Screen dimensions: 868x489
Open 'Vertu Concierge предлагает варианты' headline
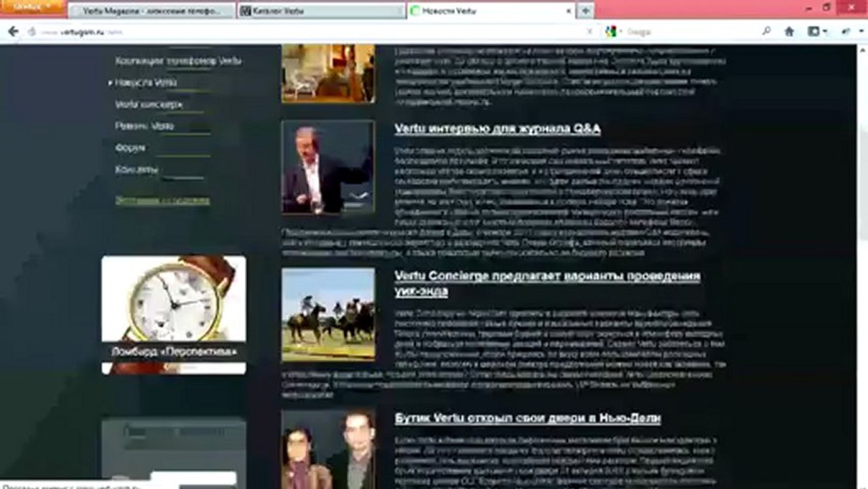547,283
